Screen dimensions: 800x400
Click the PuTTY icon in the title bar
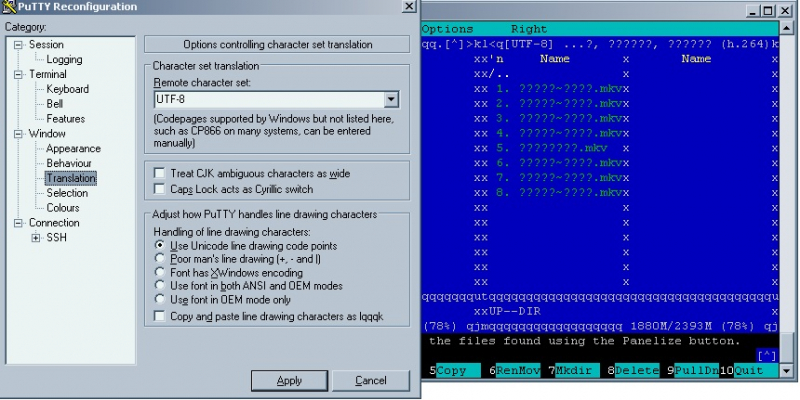pos(10,7)
